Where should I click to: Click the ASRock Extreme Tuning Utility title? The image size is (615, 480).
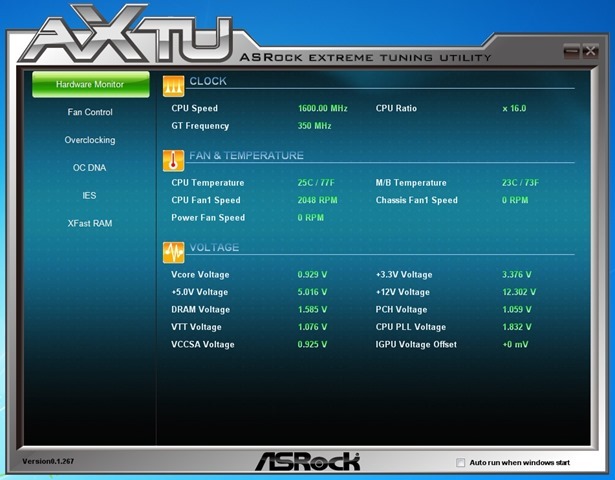pyautogui.click(x=365, y=58)
